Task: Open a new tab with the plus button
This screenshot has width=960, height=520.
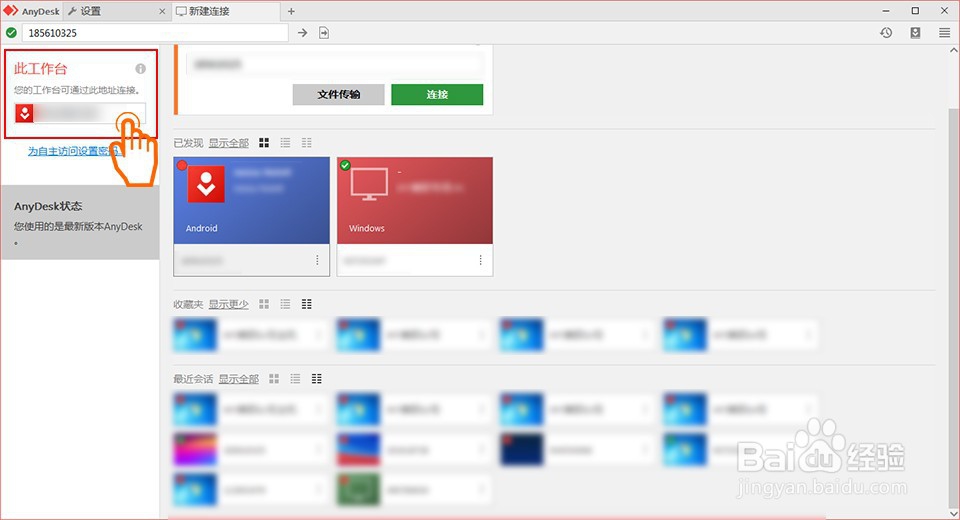Action: [x=291, y=11]
